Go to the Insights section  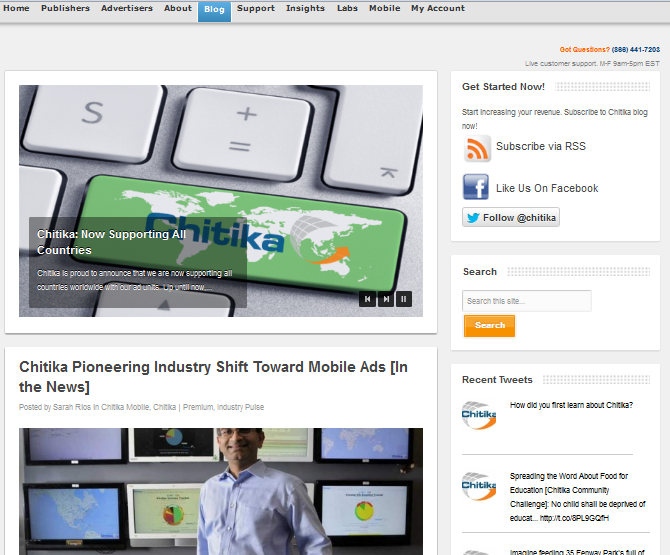(x=305, y=9)
